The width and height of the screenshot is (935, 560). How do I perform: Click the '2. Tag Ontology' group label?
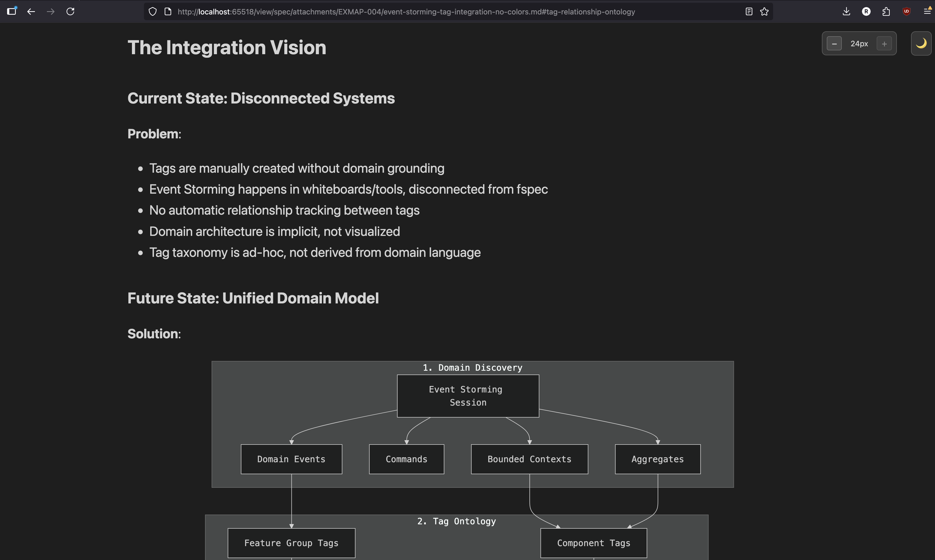pyautogui.click(x=457, y=522)
